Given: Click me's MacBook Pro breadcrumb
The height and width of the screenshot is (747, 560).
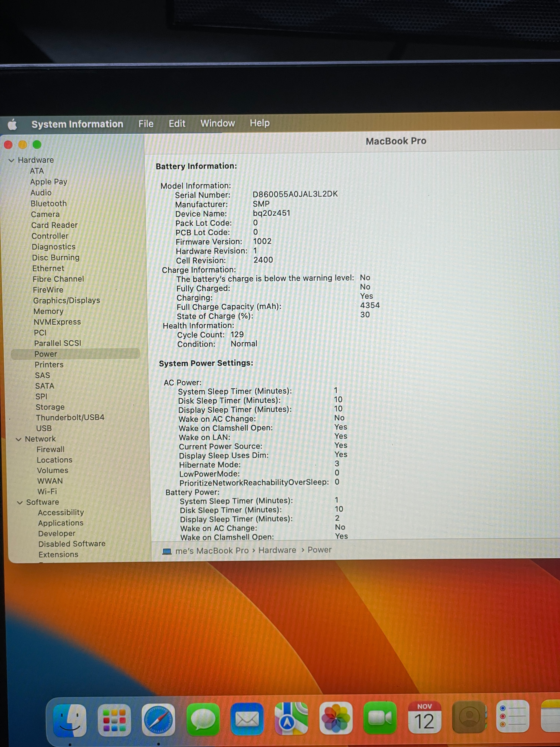Looking at the screenshot, I should click(212, 551).
